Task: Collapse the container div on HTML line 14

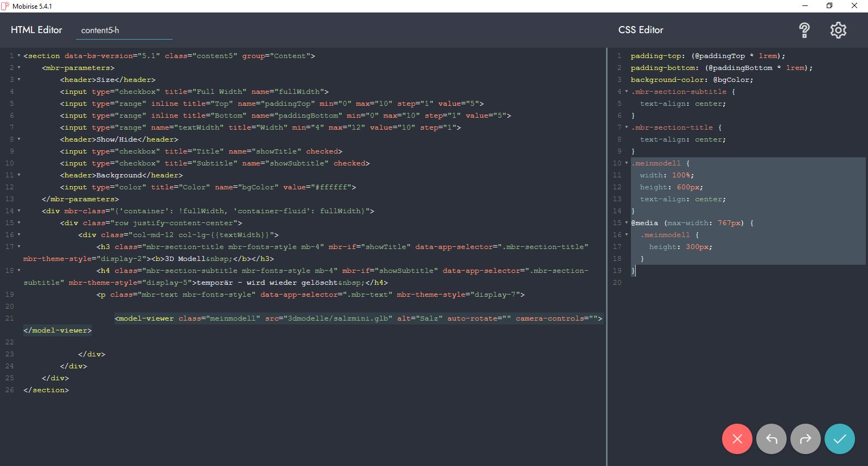Action: (19, 211)
